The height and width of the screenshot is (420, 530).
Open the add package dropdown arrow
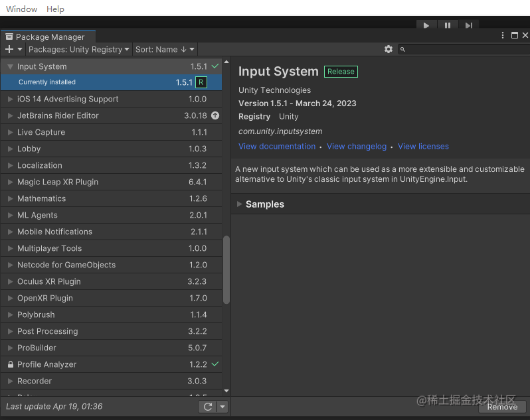[20, 49]
